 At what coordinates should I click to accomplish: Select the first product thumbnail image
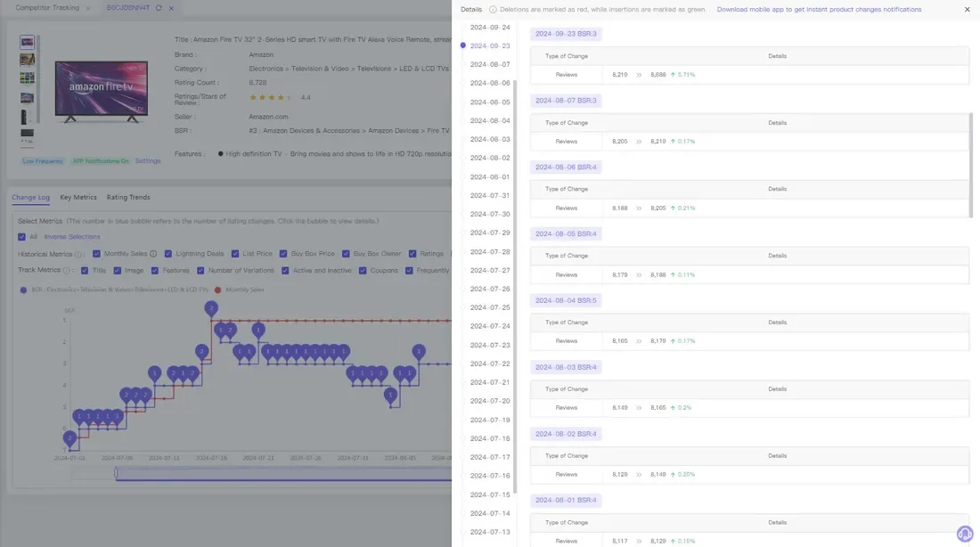click(27, 42)
